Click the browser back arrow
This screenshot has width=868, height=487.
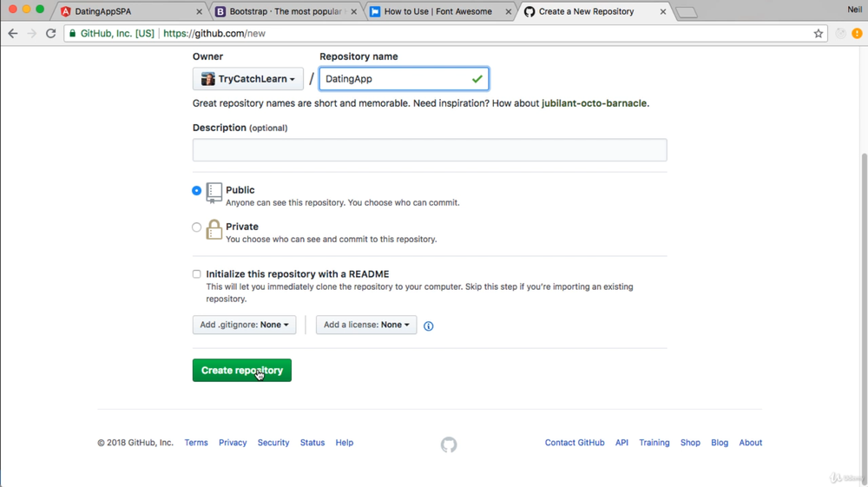[13, 33]
